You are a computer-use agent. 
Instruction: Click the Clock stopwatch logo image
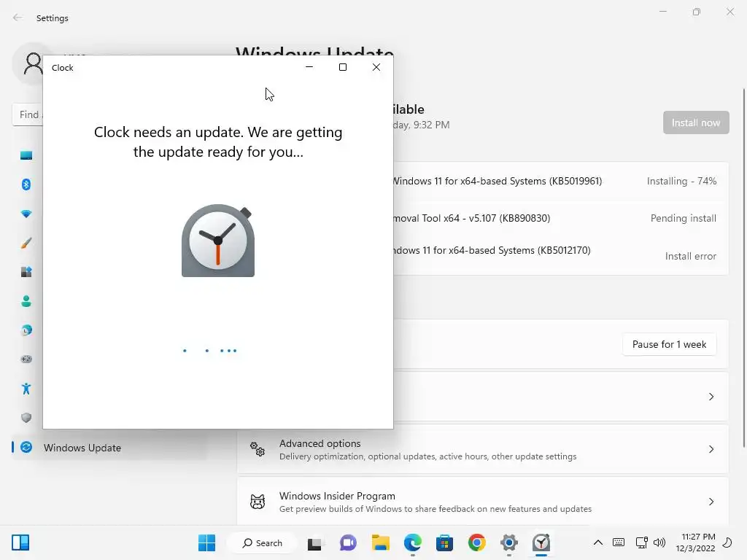218,241
